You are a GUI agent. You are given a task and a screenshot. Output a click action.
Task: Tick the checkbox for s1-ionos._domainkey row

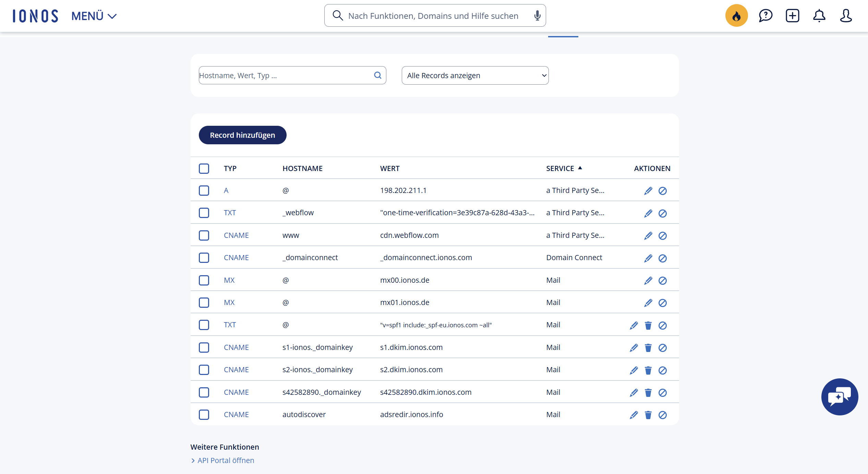tap(204, 348)
